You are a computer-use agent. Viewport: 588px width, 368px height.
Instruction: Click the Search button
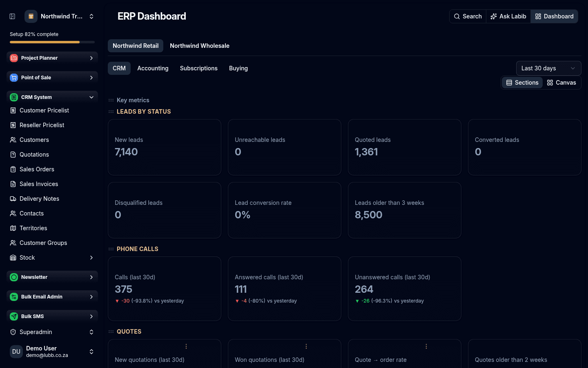[468, 16]
